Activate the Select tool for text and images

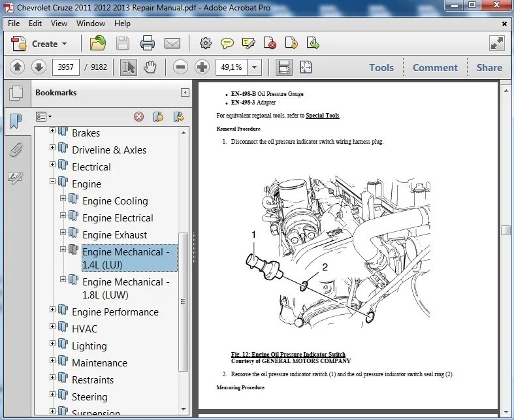coord(129,67)
